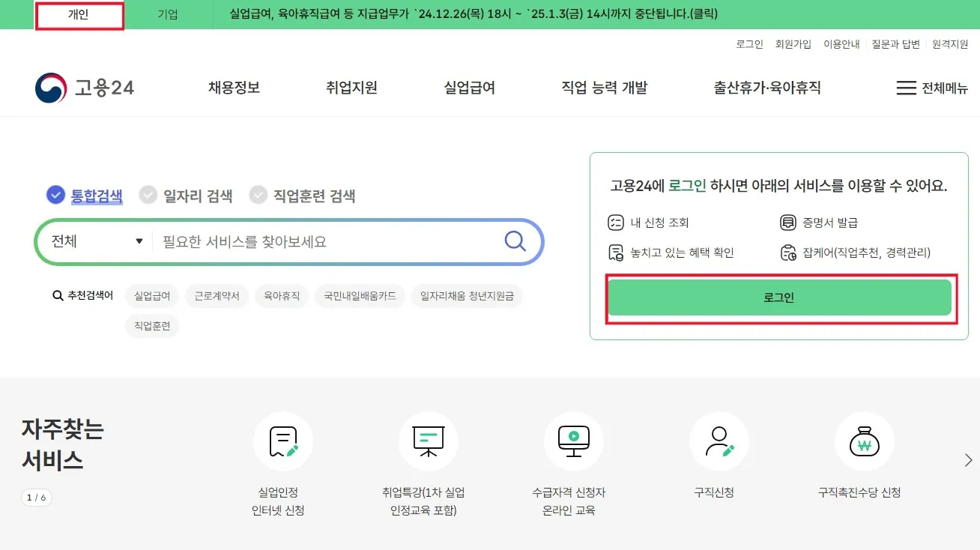Switch to the 기업 tab

click(x=168, y=15)
